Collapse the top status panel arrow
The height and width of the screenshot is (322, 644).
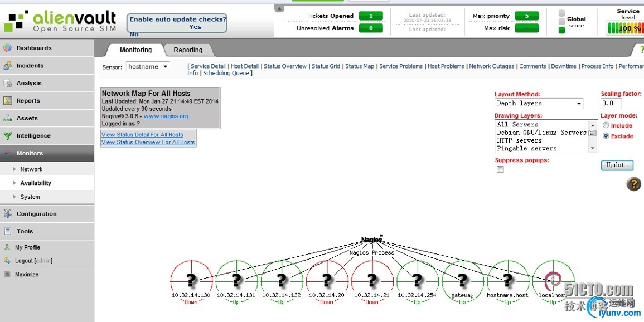pos(279,8)
